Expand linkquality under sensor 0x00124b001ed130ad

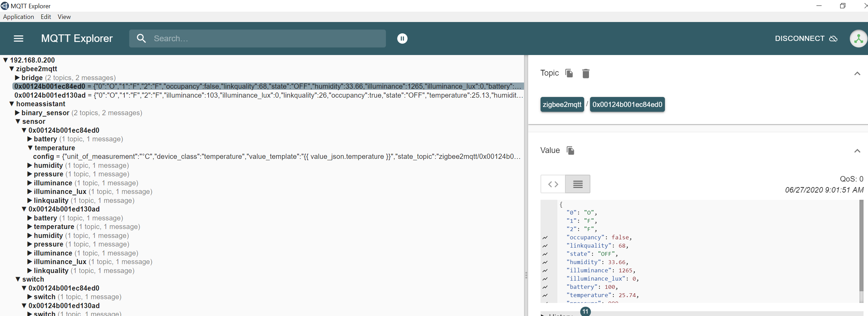pyautogui.click(x=30, y=271)
